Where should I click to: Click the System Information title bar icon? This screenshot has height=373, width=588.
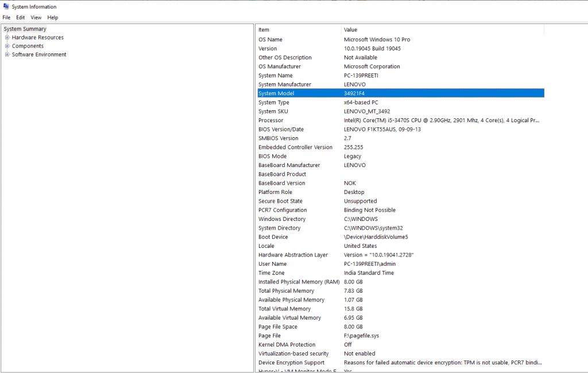click(6, 6)
